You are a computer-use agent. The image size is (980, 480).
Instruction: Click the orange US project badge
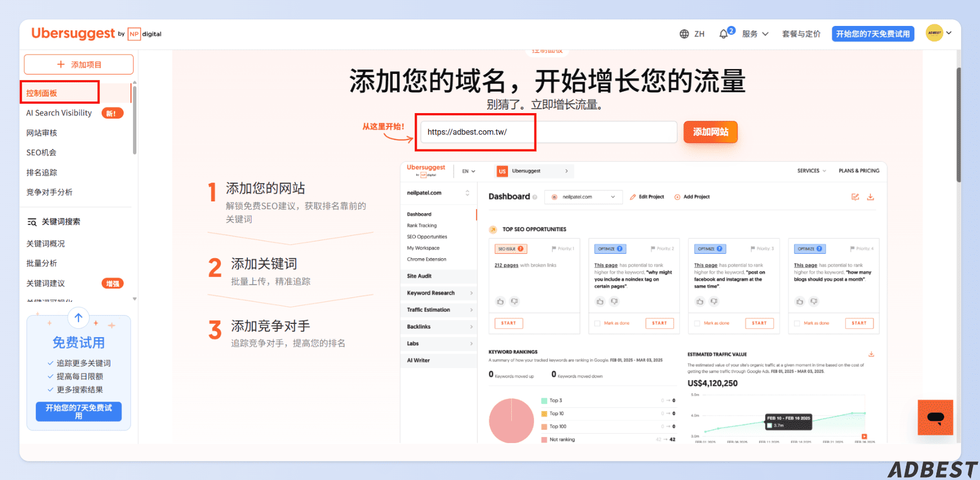tap(502, 171)
